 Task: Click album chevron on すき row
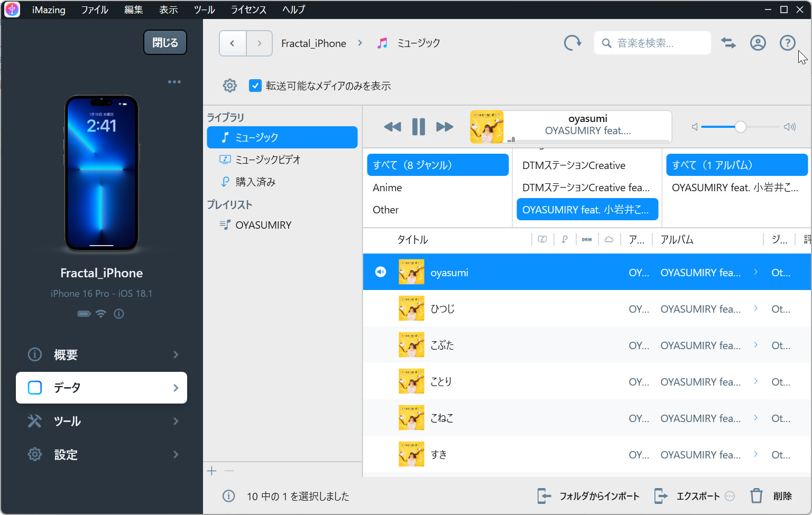(x=756, y=454)
